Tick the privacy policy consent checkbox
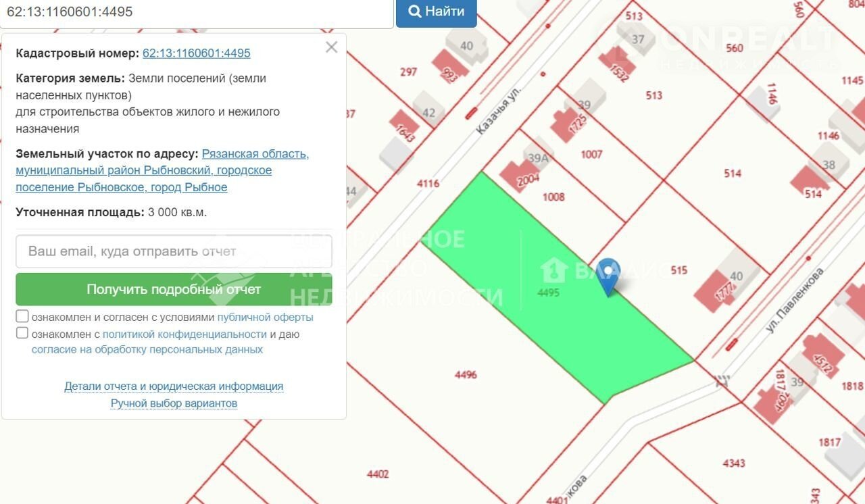865x504 pixels. click(22, 333)
